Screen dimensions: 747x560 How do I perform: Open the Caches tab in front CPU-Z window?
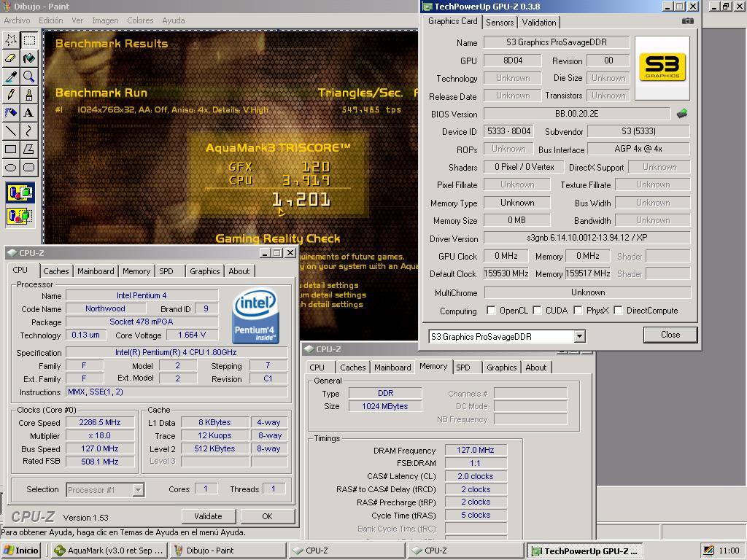(55, 271)
